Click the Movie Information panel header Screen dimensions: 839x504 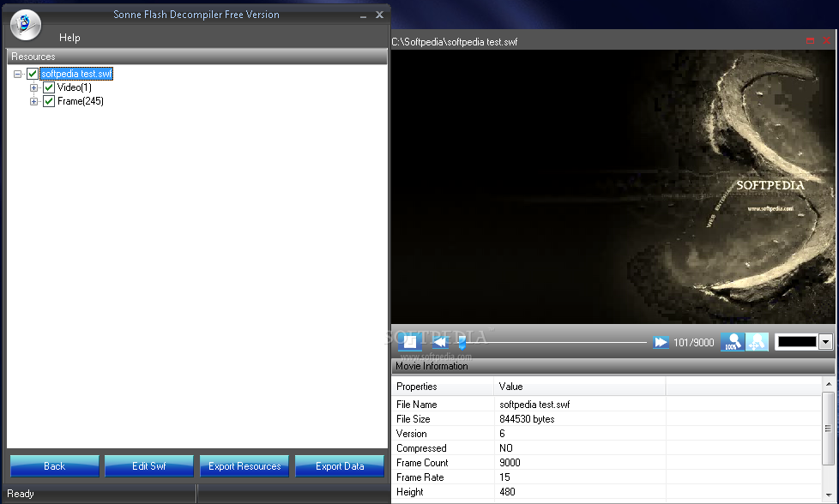pos(614,366)
